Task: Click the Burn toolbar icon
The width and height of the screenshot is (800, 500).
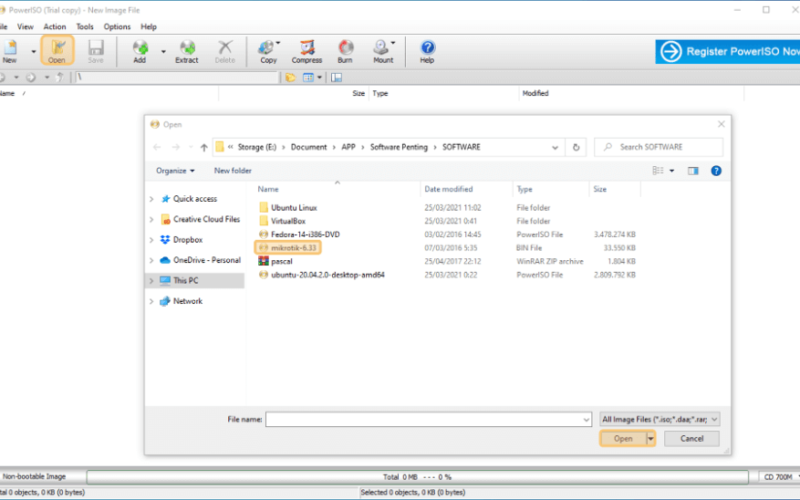Action: point(345,52)
